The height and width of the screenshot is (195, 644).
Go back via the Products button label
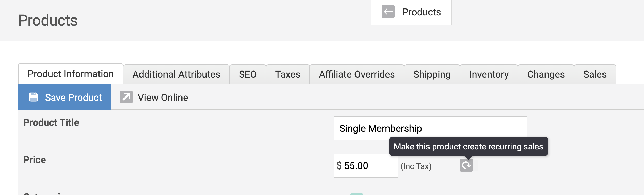(421, 12)
